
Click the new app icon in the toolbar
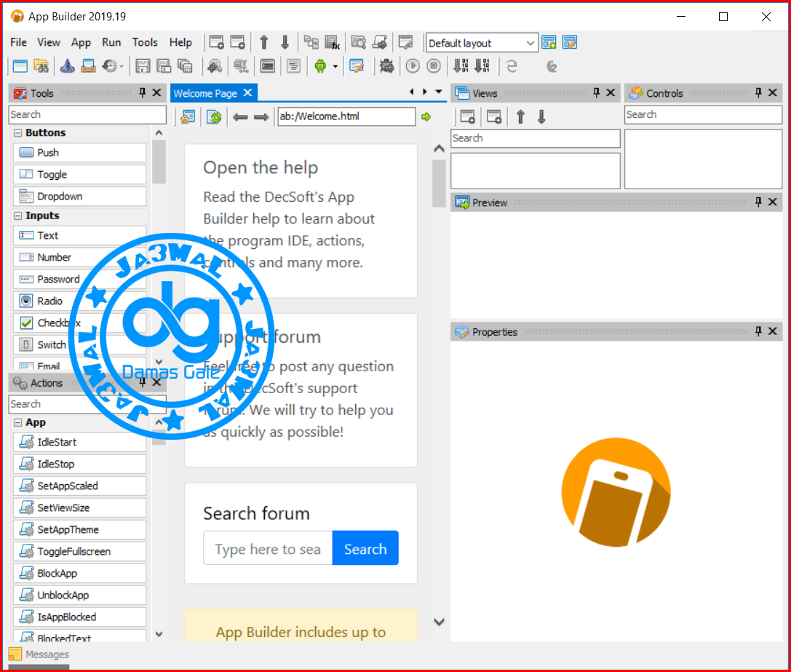[x=20, y=66]
